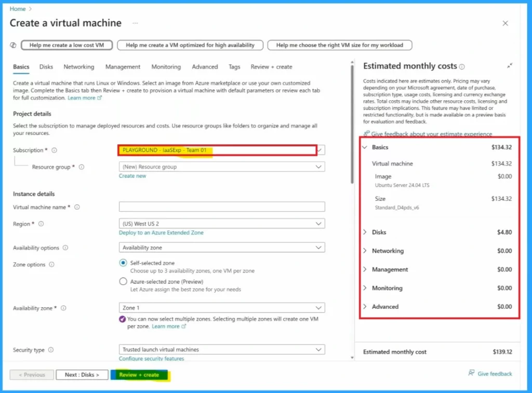532x393 pixels.
Task: Select Azure-selected zone (Preview) radio button
Action: [123, 281]
